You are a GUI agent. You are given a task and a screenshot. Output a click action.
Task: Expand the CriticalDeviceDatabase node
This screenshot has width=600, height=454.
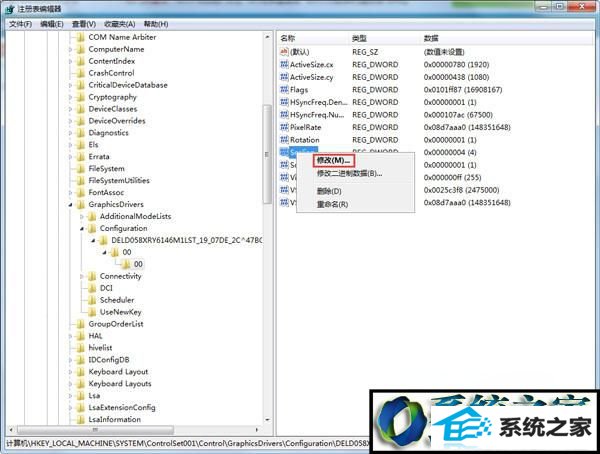point(70,85)
